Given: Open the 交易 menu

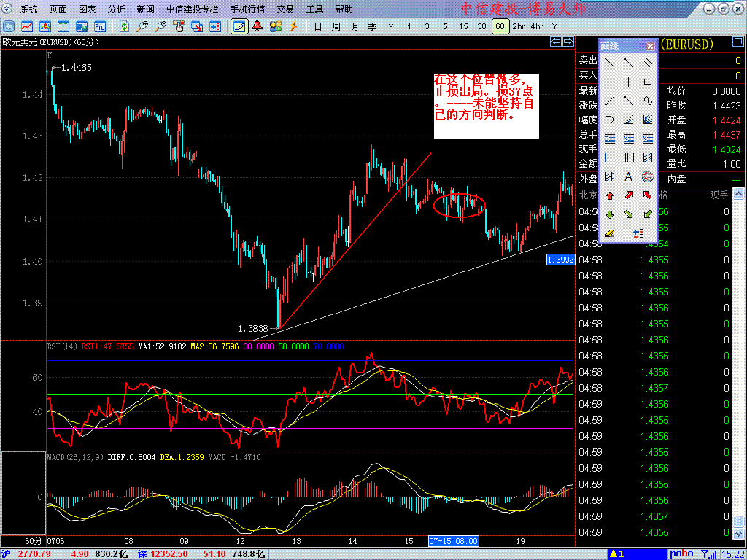Looking at the screenshot, I should pos(285,9).
